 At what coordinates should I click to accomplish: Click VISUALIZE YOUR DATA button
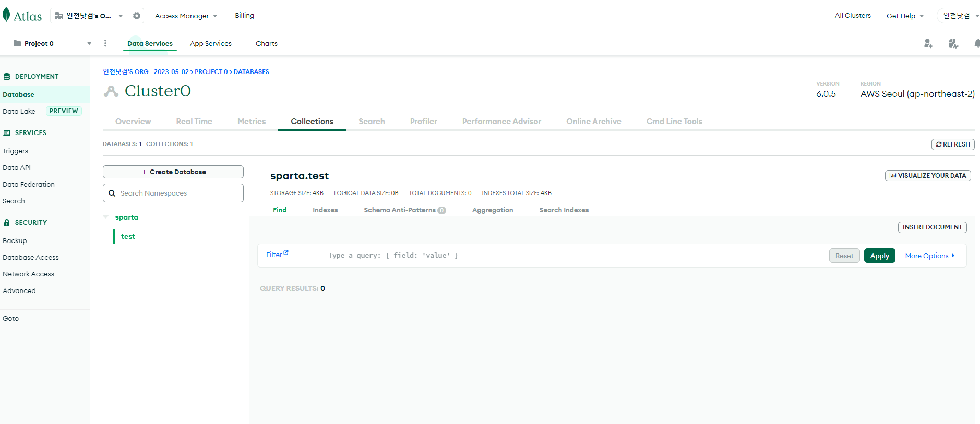pyautogui.click(x=928, y=176)
